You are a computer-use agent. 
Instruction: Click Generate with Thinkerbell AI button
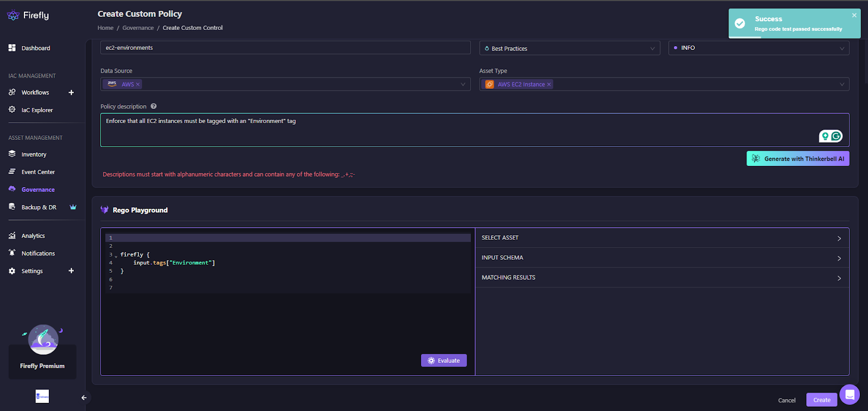click(x=797, y=158)
